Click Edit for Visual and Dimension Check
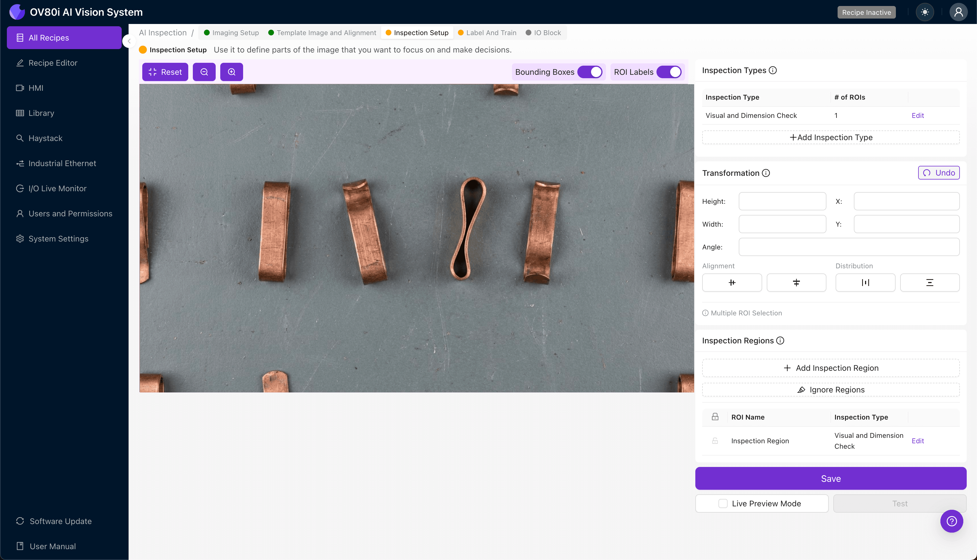 pos(917,115)
